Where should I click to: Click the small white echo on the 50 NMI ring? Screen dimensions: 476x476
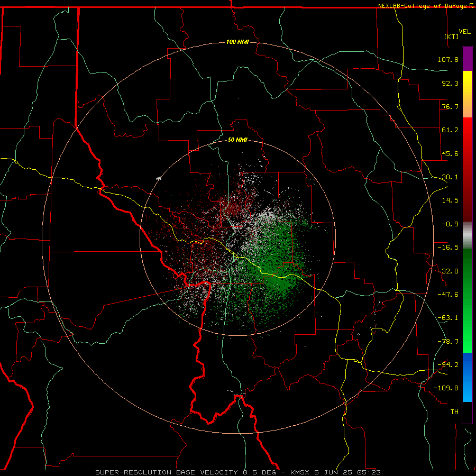pos(159,179)
